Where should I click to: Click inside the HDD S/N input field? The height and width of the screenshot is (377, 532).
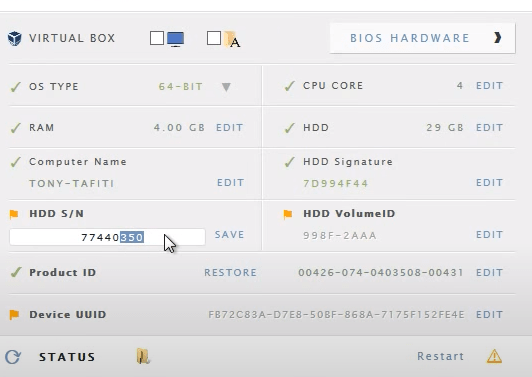pos(107,237)
